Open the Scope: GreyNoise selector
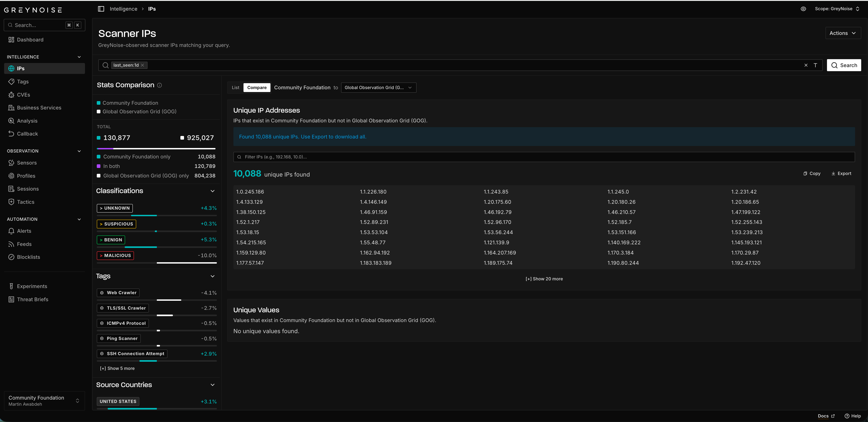868x422 pixels. point(837,9)
